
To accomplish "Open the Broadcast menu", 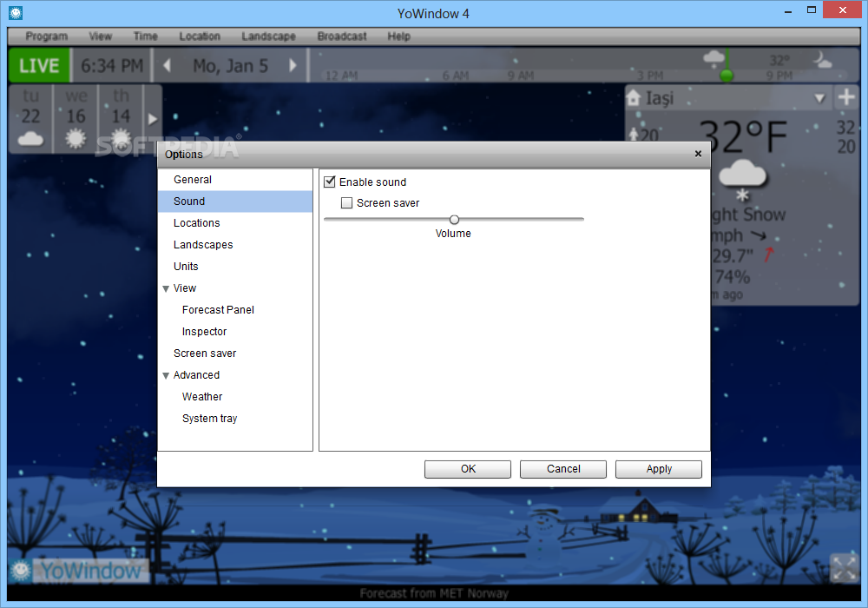I will 342,36.
